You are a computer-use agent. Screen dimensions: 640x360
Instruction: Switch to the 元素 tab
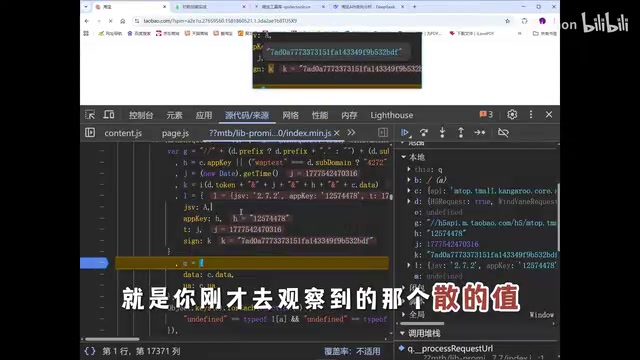click(174, 115)
